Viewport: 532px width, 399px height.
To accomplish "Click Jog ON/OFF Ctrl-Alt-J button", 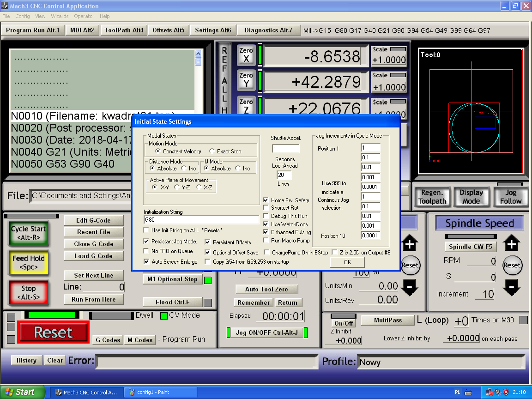I will pos(266,332).
